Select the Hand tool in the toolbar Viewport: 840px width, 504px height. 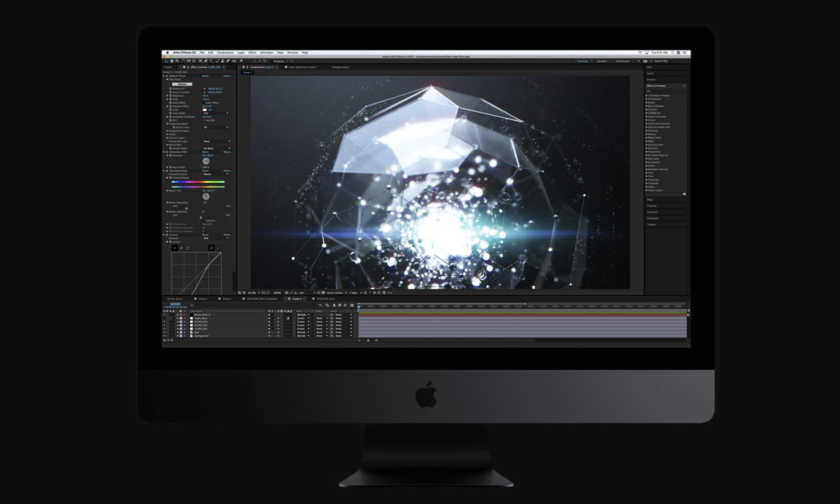point(172,61)
